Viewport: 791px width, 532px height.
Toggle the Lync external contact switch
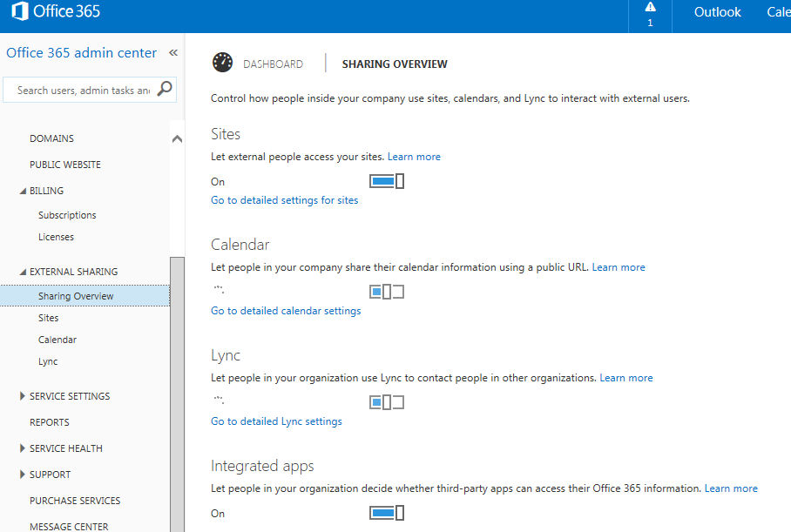[387, 402]
